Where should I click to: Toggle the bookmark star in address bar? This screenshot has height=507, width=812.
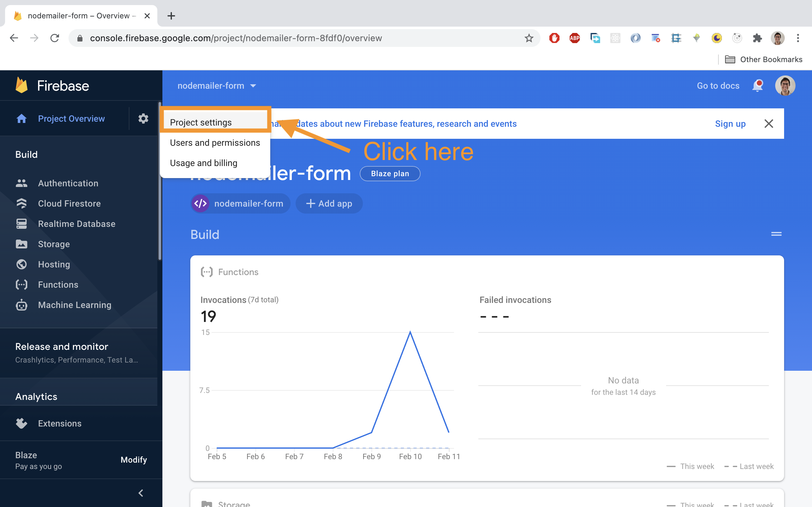tap(529, 38)
